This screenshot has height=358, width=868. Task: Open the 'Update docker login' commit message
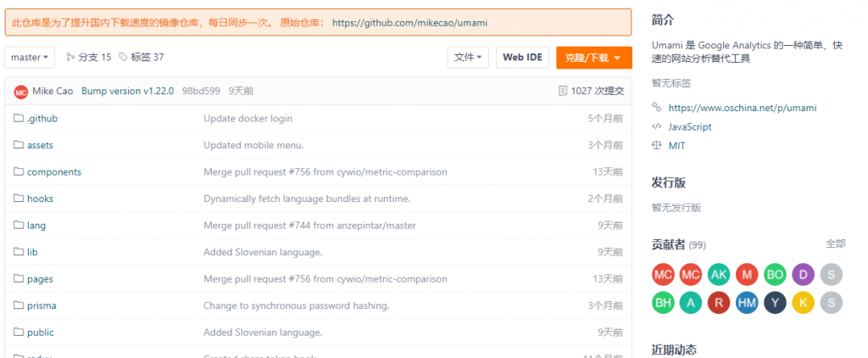pos(248,119)
